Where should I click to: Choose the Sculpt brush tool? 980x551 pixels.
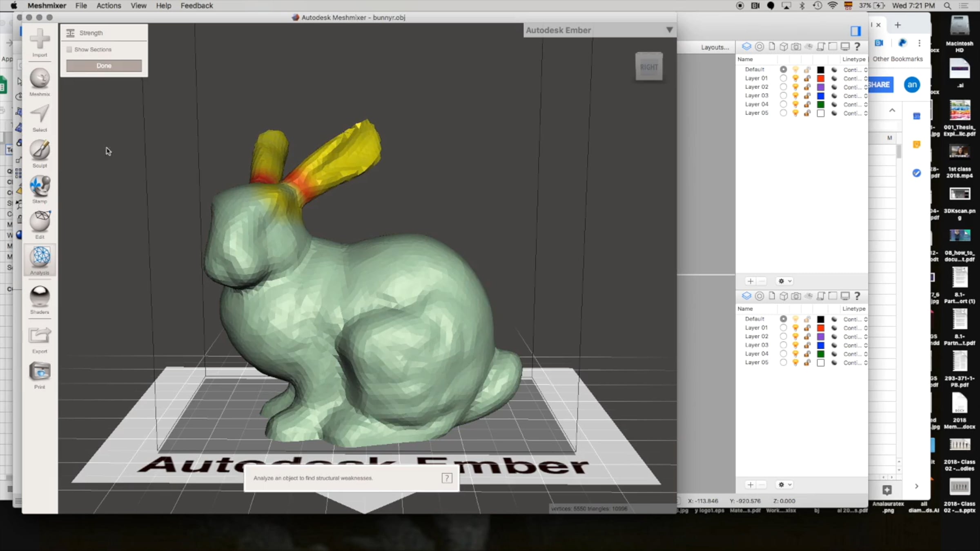click(40, 153)
